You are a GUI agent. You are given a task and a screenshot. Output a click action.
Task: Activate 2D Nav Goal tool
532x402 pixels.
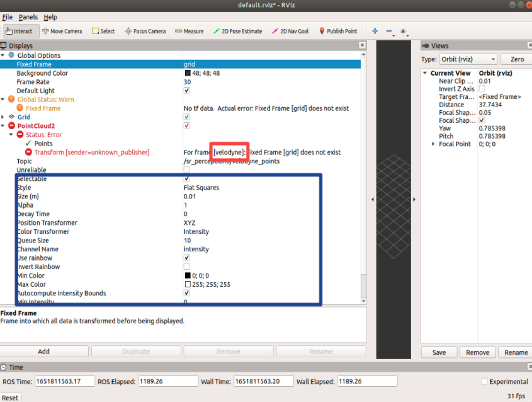(x=290, y=32)
